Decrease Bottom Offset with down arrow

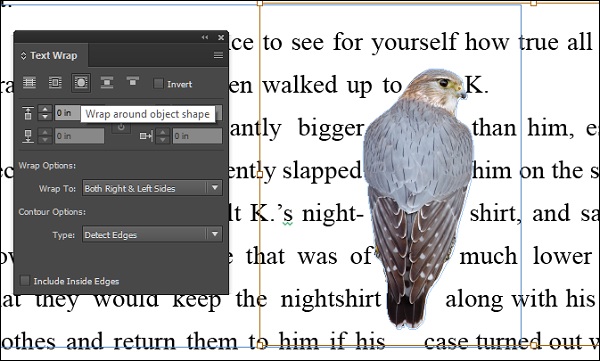tap(45, 140)
